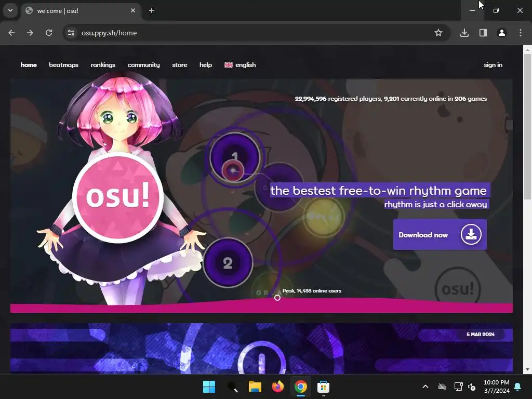
Task: Click 'Peak, 14,488 online users' label
Action: click(x=312, y=291)
